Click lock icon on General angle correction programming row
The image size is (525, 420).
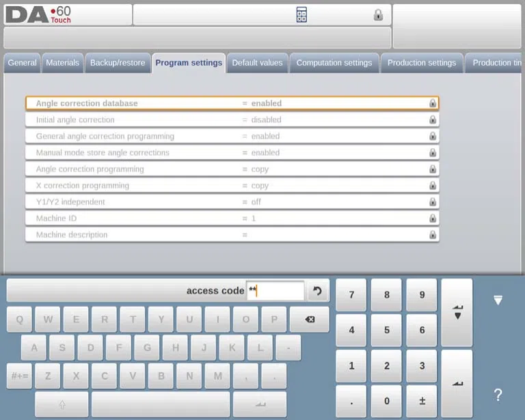coord(433,136)
